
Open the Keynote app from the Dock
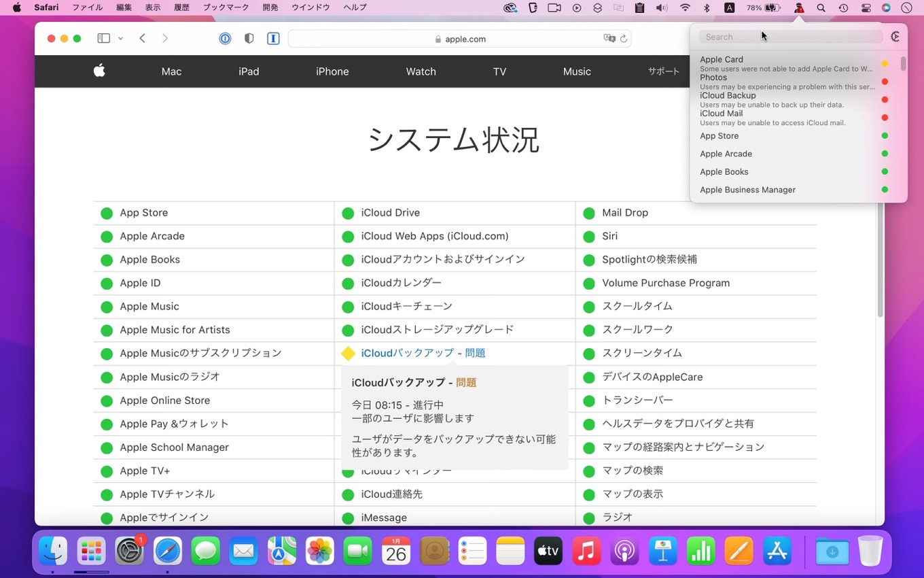tap(662, 551)
